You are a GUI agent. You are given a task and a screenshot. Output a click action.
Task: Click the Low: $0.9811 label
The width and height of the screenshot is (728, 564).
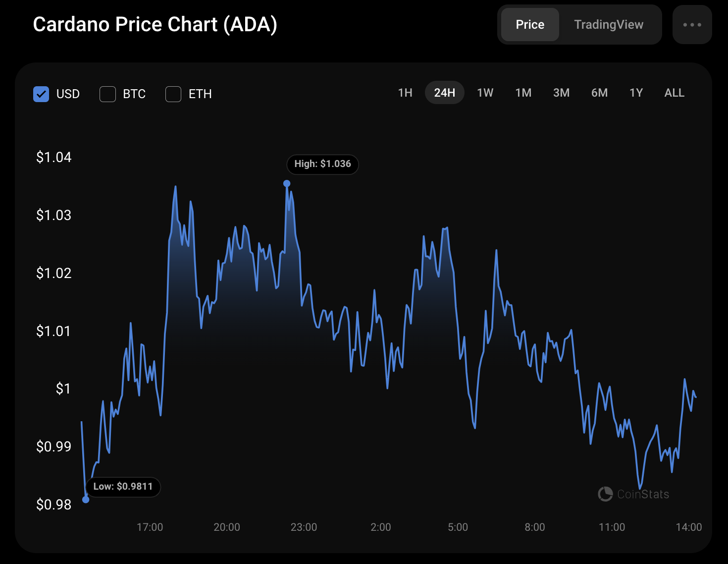coord(123,487)
